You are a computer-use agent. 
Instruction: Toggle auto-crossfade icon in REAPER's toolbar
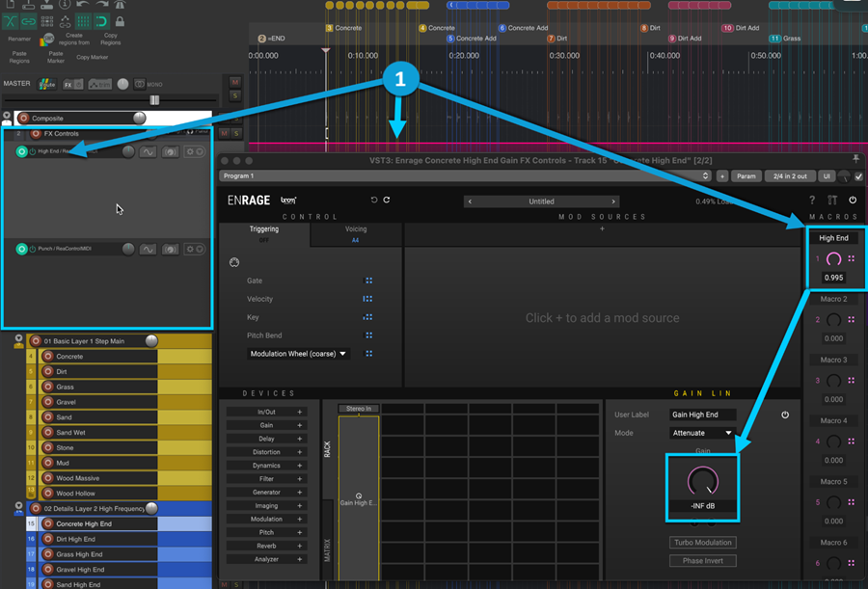pos(10,21)
